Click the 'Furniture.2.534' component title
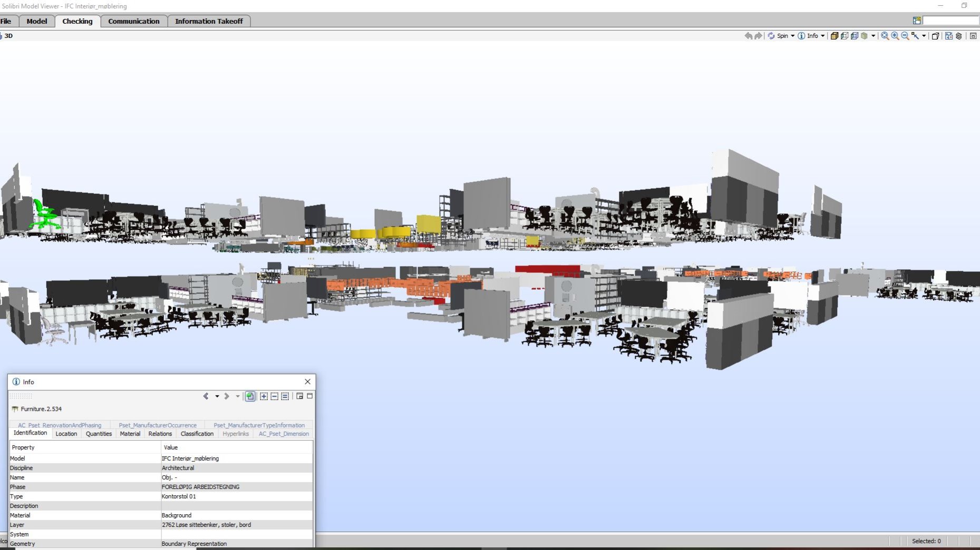The width and height of the screenshot is (980, 550). (x=41, y=409)
